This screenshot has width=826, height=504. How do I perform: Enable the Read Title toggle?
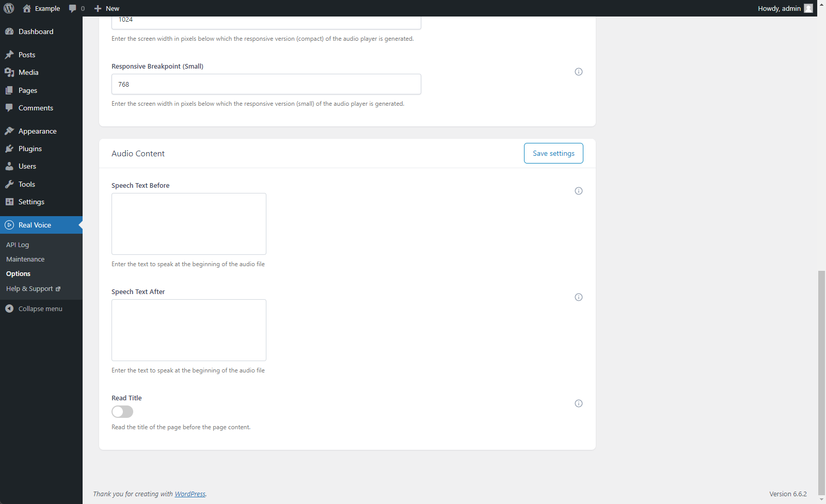pyautogui.click(x=122, y=412)
